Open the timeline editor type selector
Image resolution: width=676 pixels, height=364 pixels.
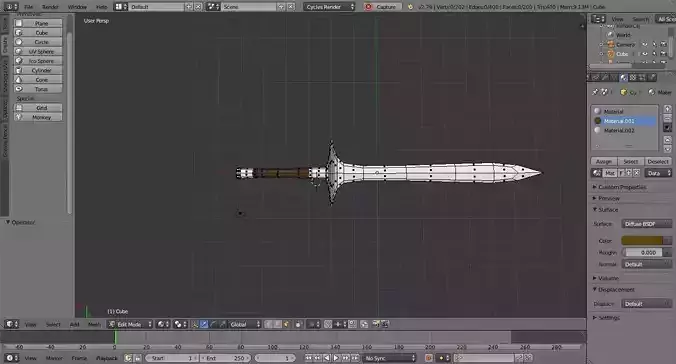[x=11, y=358]
